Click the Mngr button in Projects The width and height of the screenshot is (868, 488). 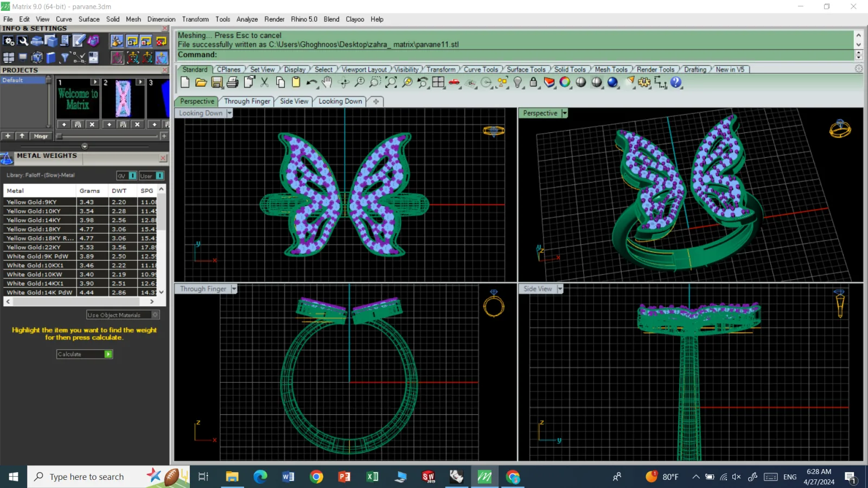pyautogui.click(x=41, y=136)
